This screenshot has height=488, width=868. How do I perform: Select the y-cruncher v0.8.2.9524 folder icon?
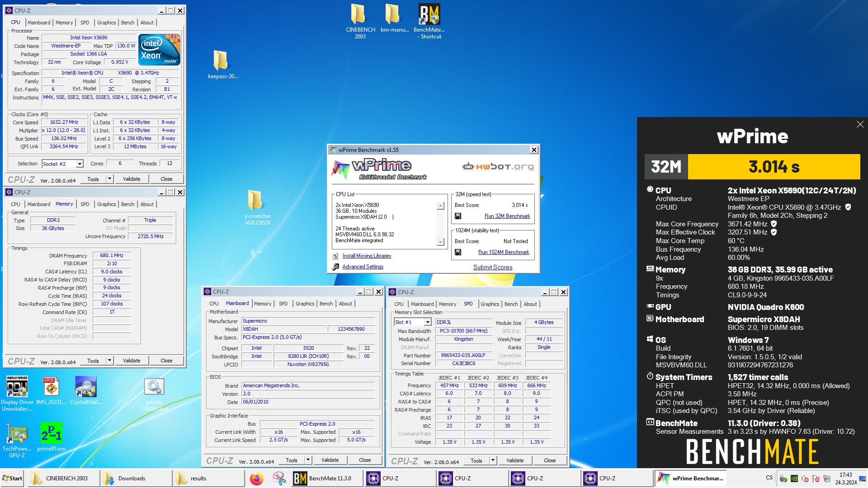257,207
